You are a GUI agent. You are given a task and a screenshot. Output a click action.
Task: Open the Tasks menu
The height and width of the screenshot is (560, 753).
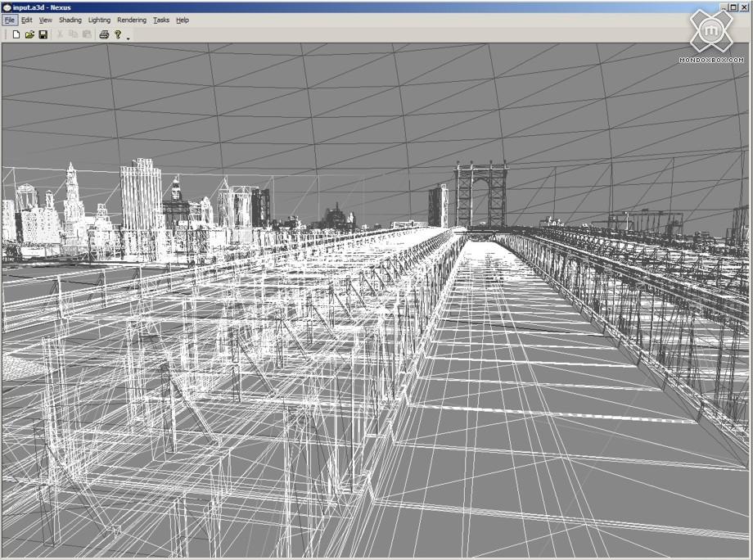point(161,20)
